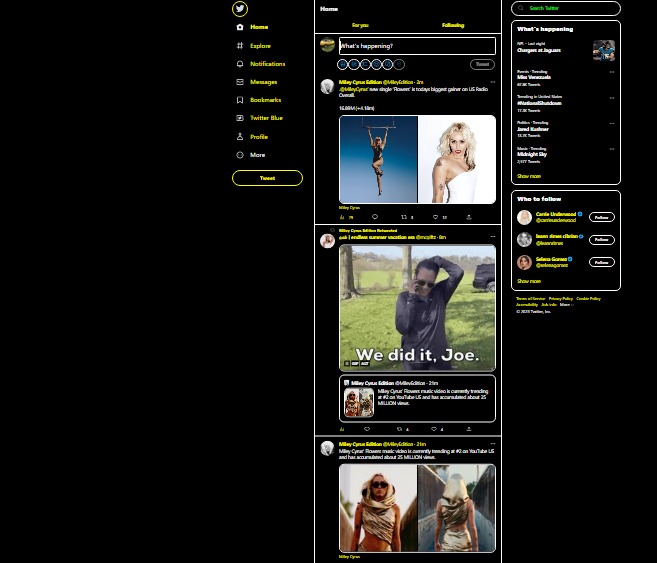Pause the 'We did it, Joe' GIF
The image size is (657, 563).
[347, 363]
